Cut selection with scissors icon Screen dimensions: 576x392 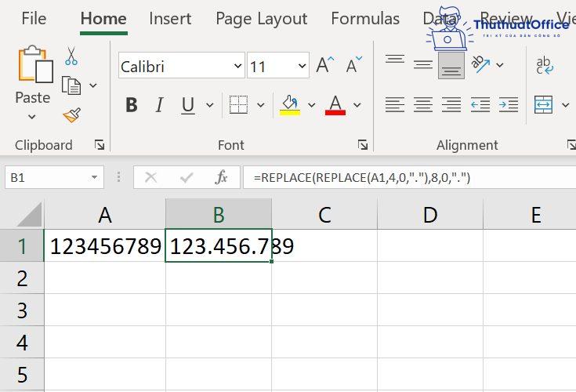71,56
